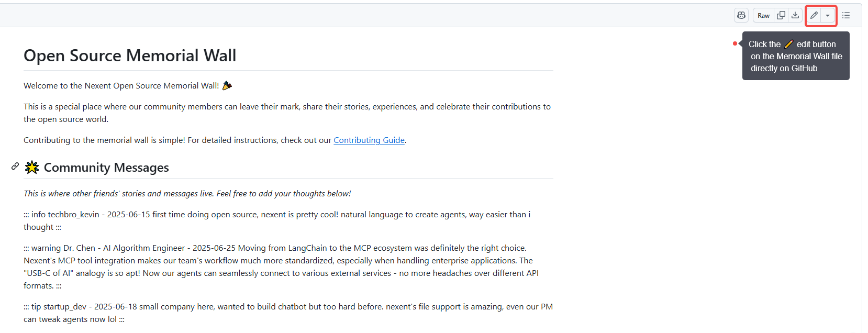Click the dark edit button tooltip

pos(796,57)
